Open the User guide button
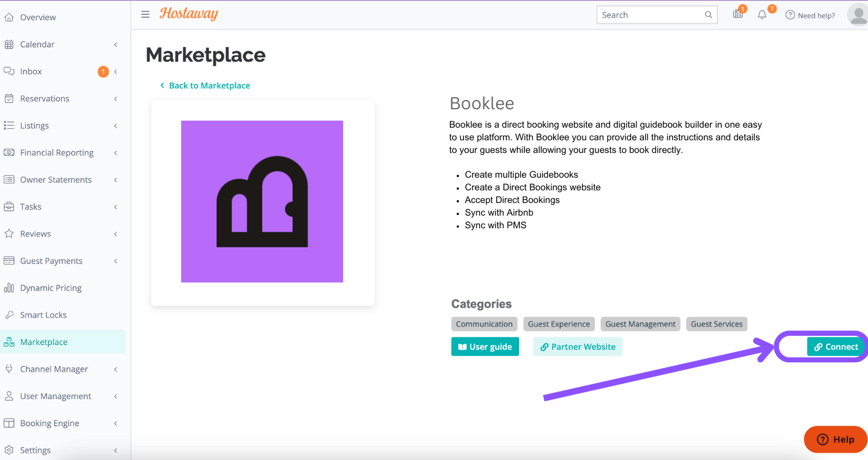 coord(485,347)
